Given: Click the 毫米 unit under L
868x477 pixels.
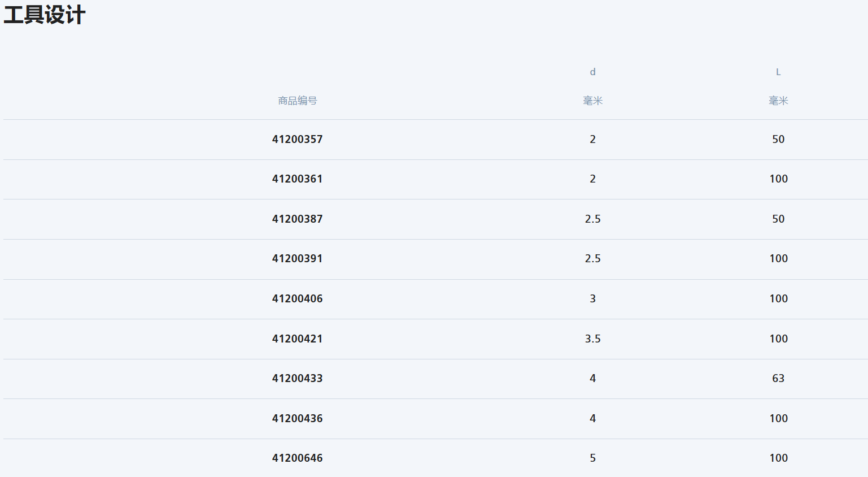Looking at the screenshot, I should 778,101.
